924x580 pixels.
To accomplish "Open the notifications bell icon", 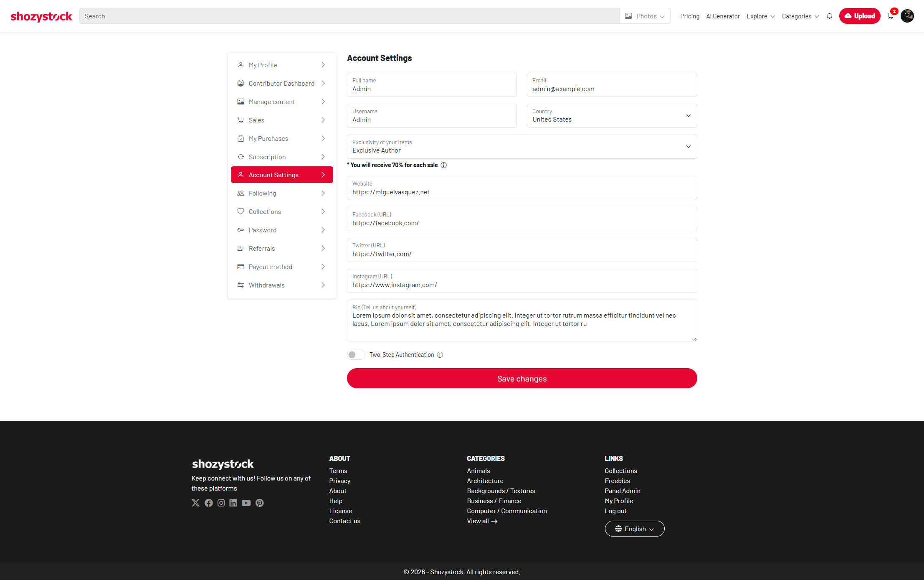I will click(x=829, y=16).
